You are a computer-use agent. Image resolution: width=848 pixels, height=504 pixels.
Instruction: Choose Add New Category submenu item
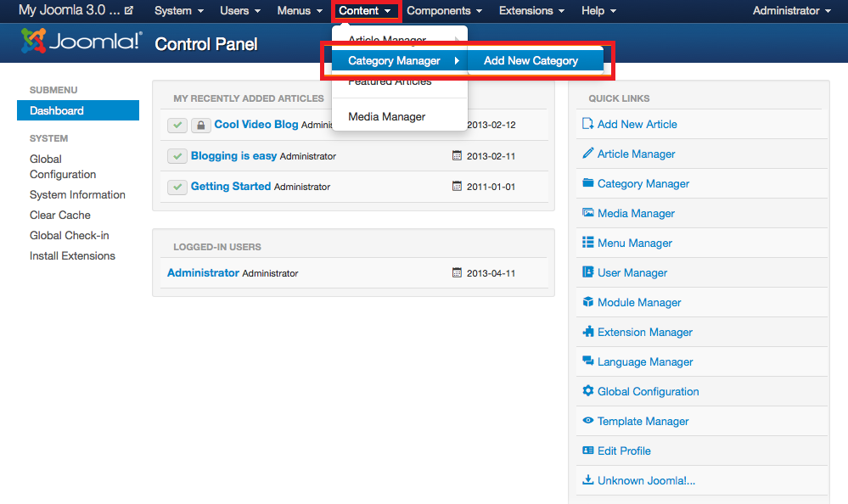(x=536, y=60)
